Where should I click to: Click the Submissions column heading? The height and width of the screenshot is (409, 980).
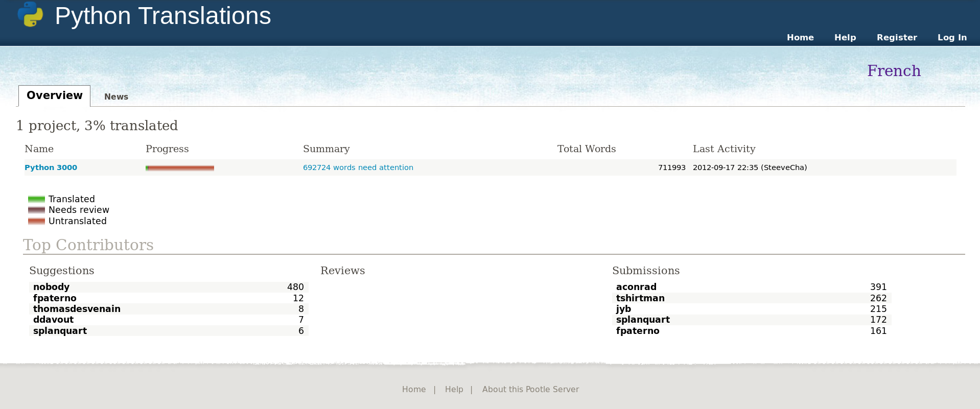(646, 271)
